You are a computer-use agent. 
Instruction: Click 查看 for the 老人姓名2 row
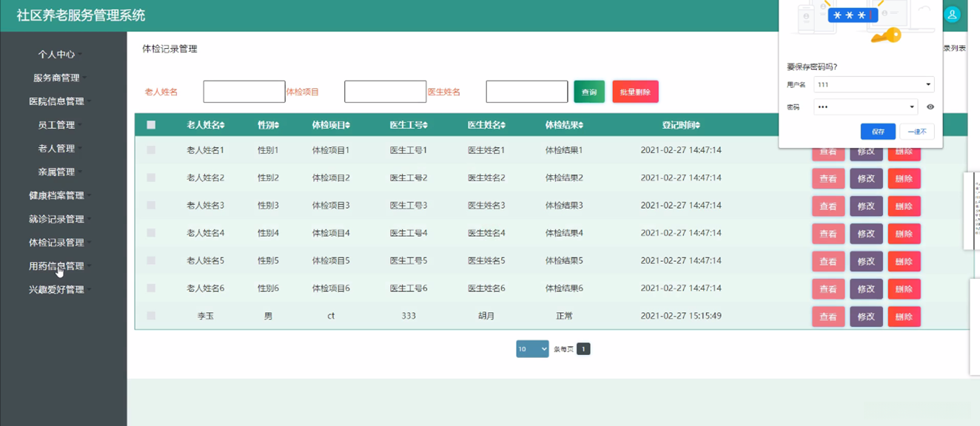828,178
